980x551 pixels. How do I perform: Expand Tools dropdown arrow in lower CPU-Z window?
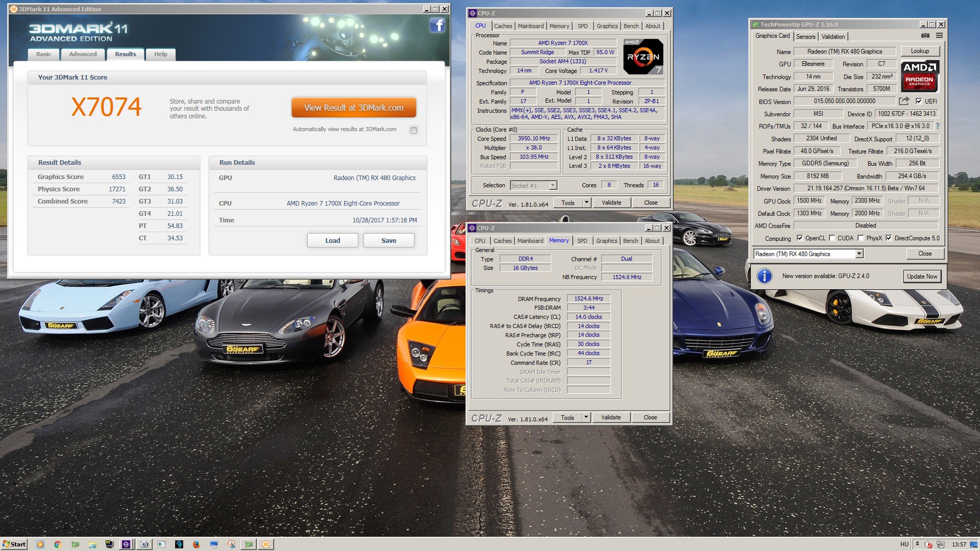586,417
